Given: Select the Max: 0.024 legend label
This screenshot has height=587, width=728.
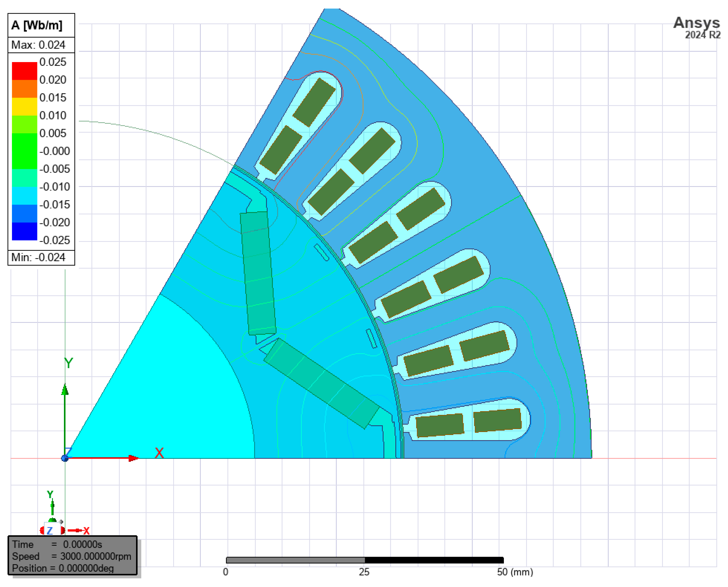Looking at the screenshot, I should point(38,45).
